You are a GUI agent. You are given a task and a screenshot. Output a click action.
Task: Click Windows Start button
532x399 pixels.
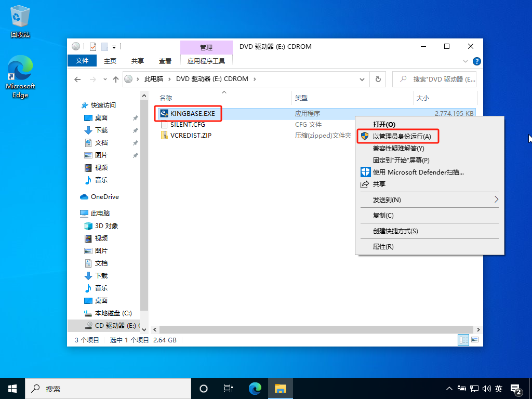(x=12, y=389)
